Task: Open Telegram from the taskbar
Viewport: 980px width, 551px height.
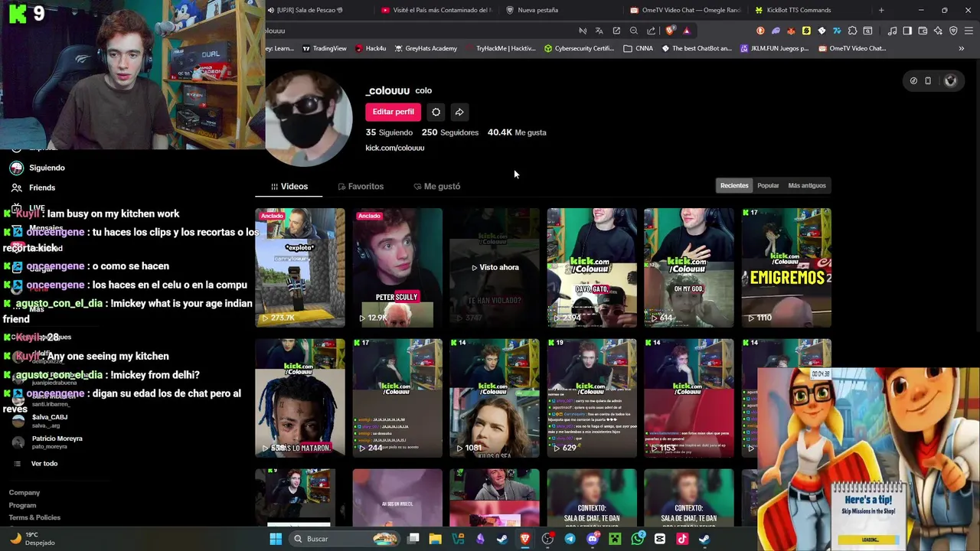Action: pos(570,539)
